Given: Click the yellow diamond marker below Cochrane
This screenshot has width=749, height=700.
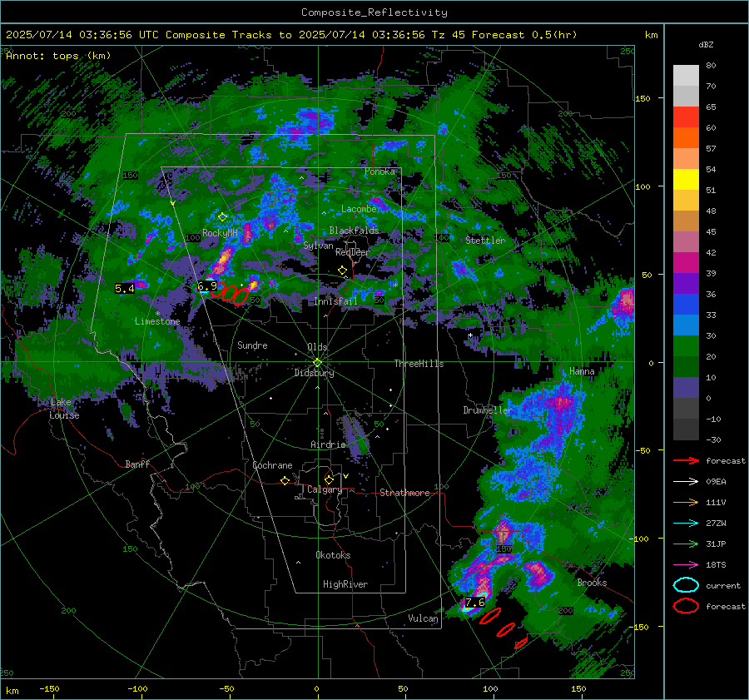Looking at the screenshot, I should [x=285, y=480].
